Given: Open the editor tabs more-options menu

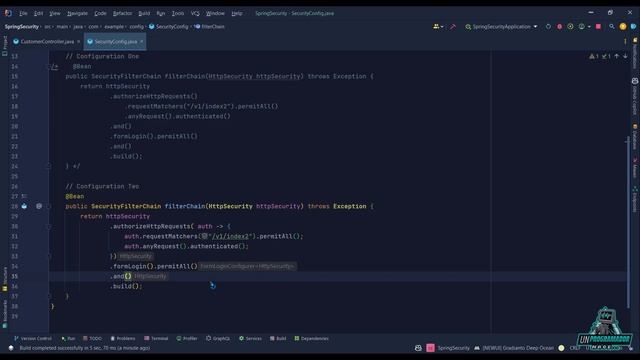Looking at the screenshot, I should (625, 41).
